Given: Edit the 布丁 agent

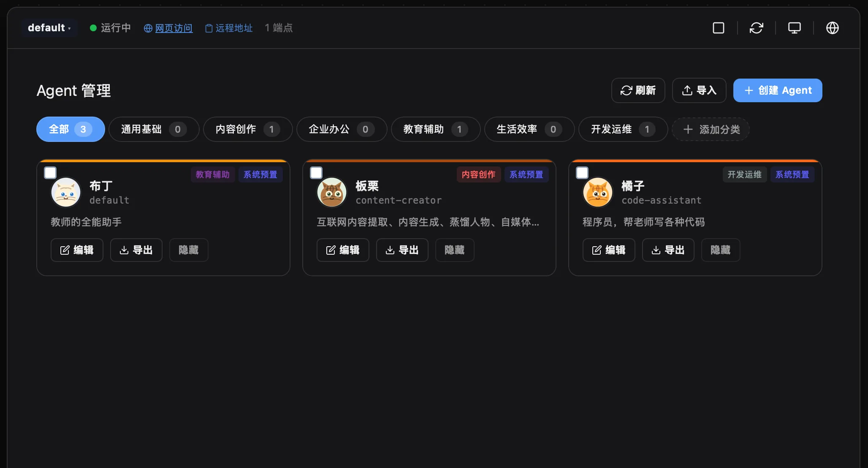Looking at the screenshot, I should click(77, 250).
